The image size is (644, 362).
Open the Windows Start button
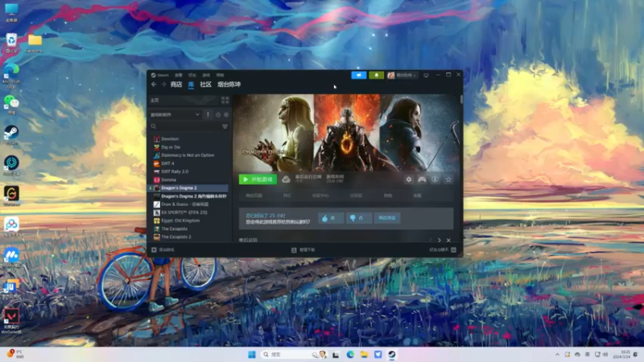pos(252,354)
